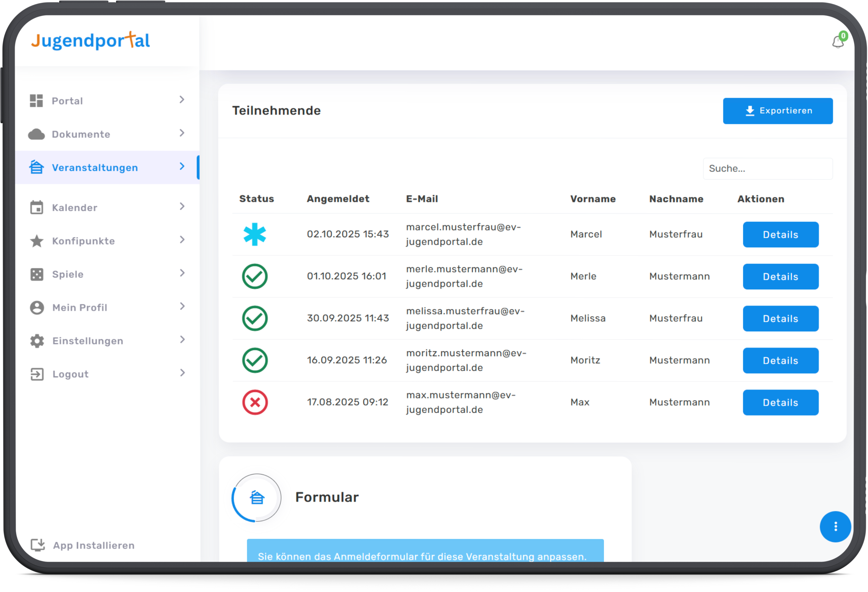This screenshot has width=868, height=592.
Task: Click the Formular circular house icon
Action: click(257, 498)
